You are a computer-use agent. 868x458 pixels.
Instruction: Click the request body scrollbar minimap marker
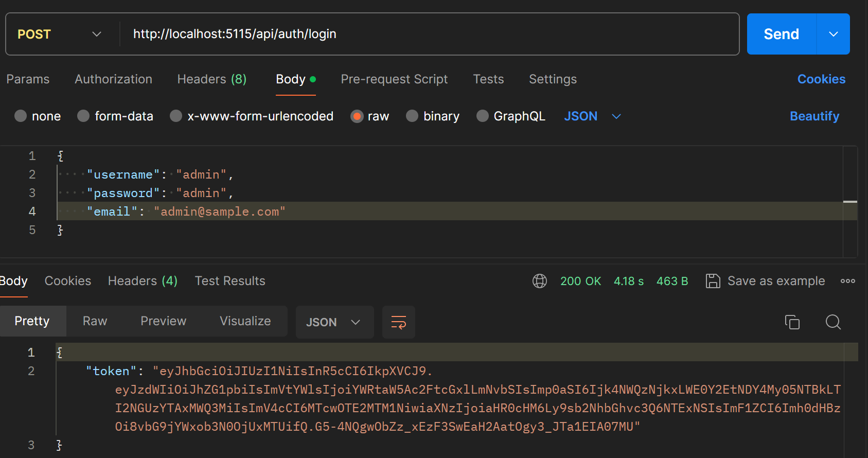tap(850, 202)
